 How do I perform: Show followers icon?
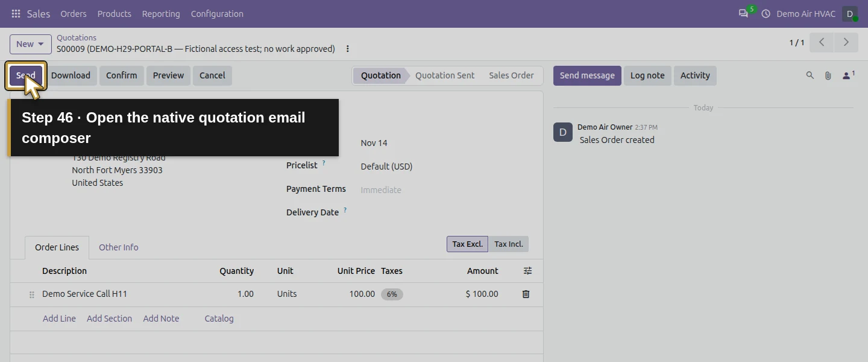(849, 75)
